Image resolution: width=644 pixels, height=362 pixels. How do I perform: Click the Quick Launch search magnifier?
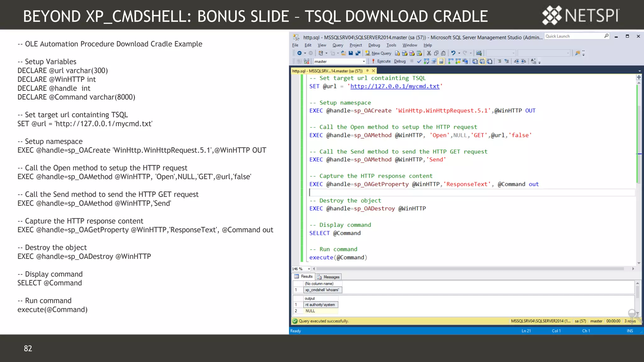(606, 36)
